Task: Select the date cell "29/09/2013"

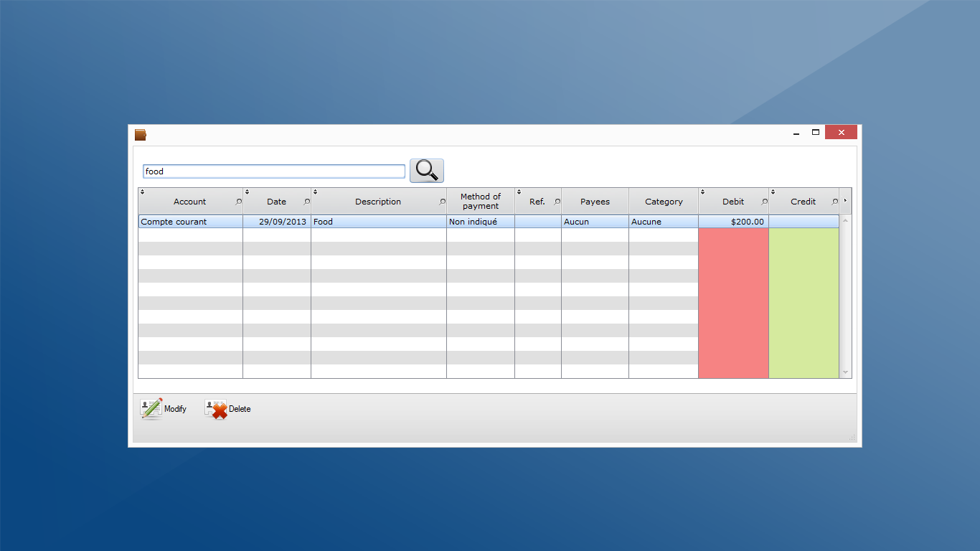Action: (277, 222)
